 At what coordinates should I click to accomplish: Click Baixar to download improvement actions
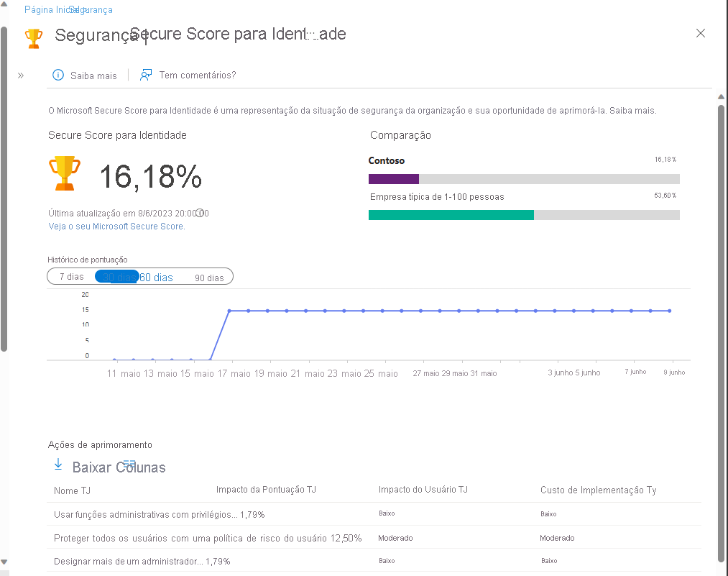[91, 467]
